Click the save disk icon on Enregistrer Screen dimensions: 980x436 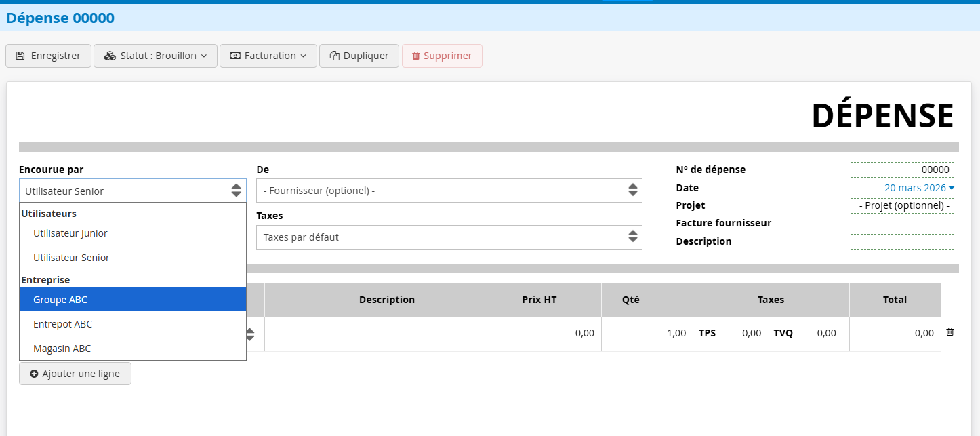coord(20,56)
